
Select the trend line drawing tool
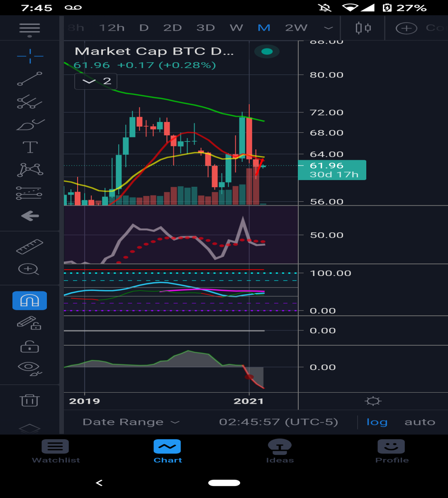[x=30, y=78]
